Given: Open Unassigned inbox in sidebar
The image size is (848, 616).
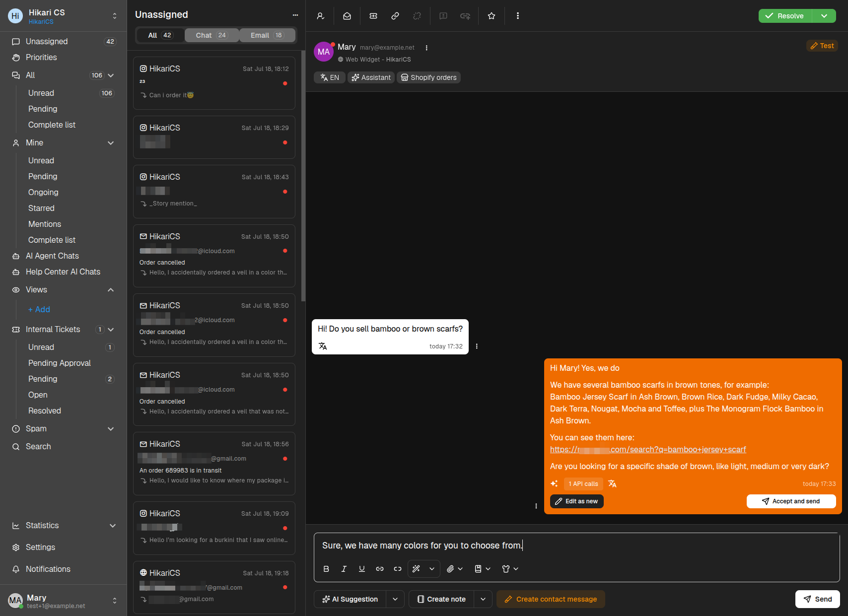Looking at the screenshot, I should tap(64, 42).
